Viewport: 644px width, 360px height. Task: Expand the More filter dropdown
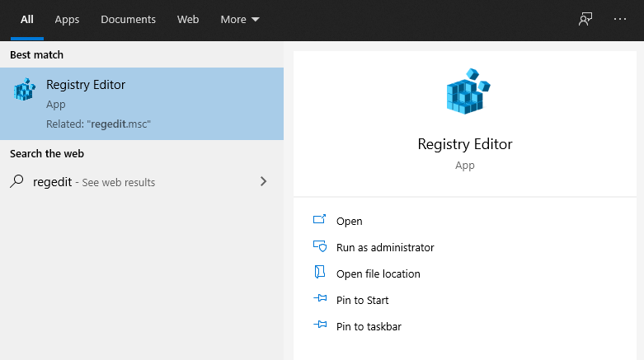point(240,20)
